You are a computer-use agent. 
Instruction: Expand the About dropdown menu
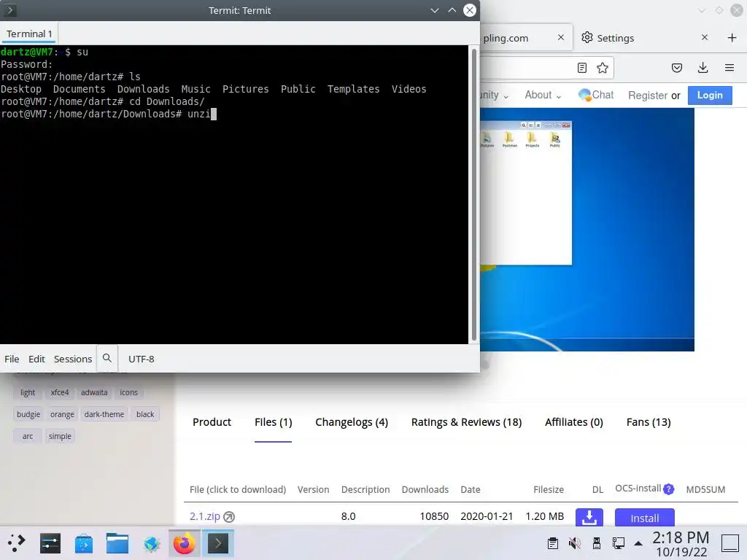click(x=543, y=95)
